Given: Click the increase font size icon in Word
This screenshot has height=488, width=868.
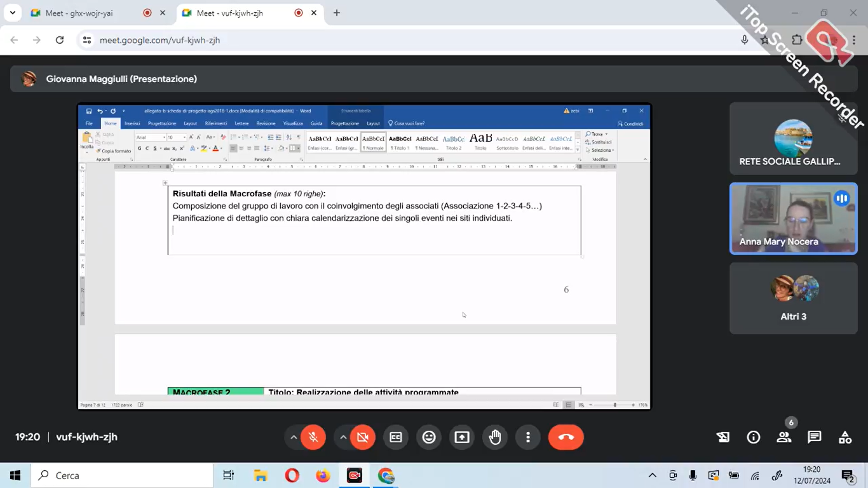Looking at the screenshot, I should click(191, 137).
